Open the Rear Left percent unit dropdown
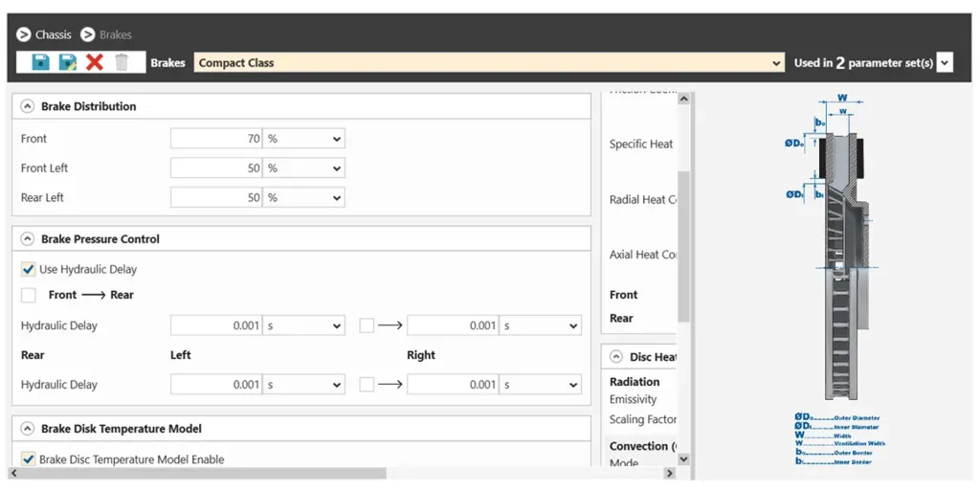Viewport: 980px width, 492px height. 303,197
